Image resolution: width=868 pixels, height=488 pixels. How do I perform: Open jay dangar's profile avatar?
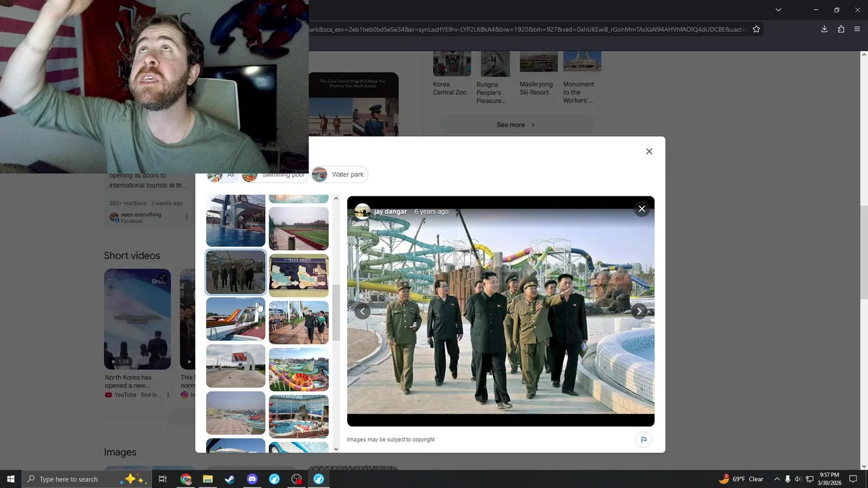(x=362, y=211)
